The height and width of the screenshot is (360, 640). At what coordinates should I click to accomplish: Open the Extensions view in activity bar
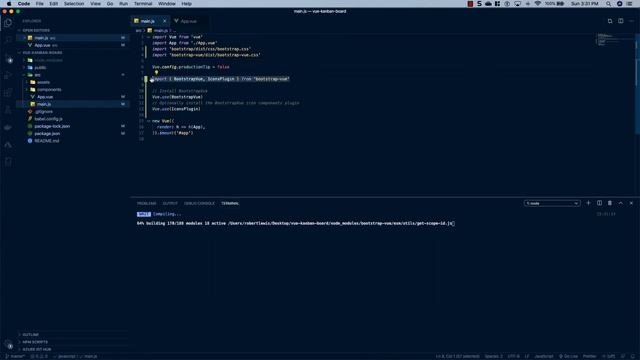point(8,93)
